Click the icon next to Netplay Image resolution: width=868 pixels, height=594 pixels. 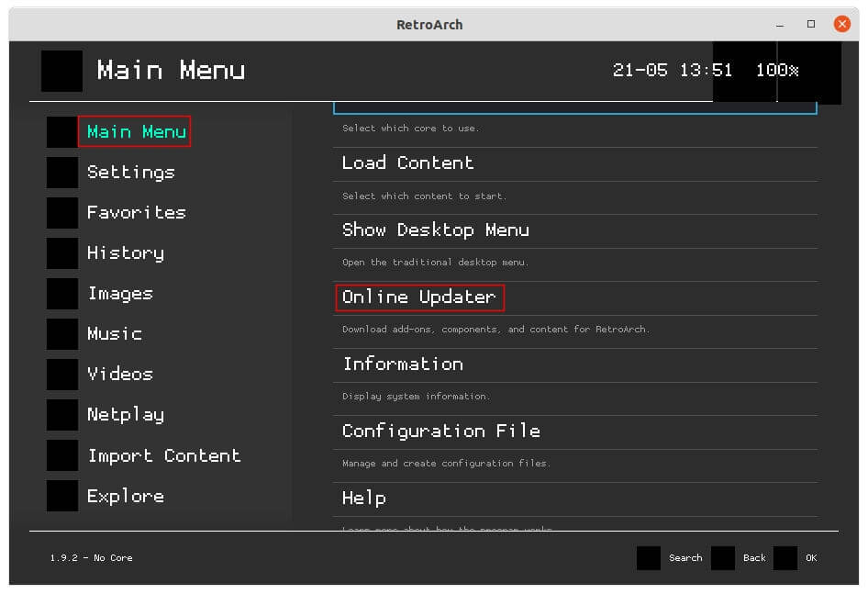(x=62, y=415)
